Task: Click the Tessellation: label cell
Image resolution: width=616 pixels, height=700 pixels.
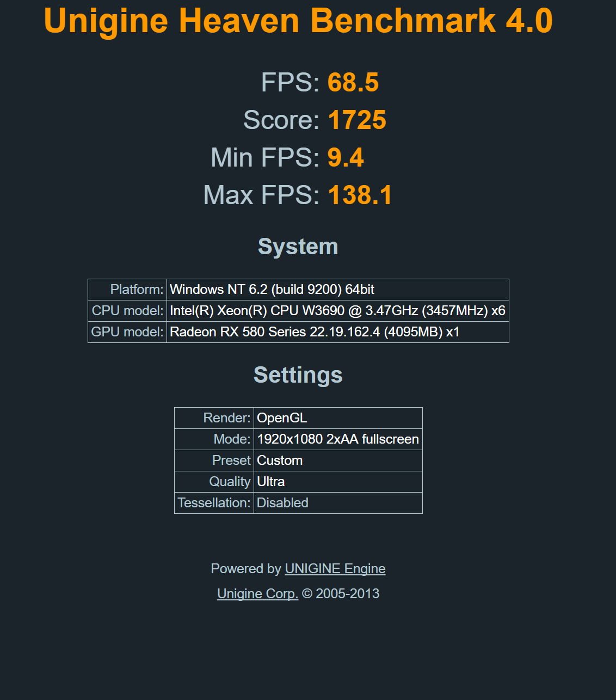Action: [214, 503]
